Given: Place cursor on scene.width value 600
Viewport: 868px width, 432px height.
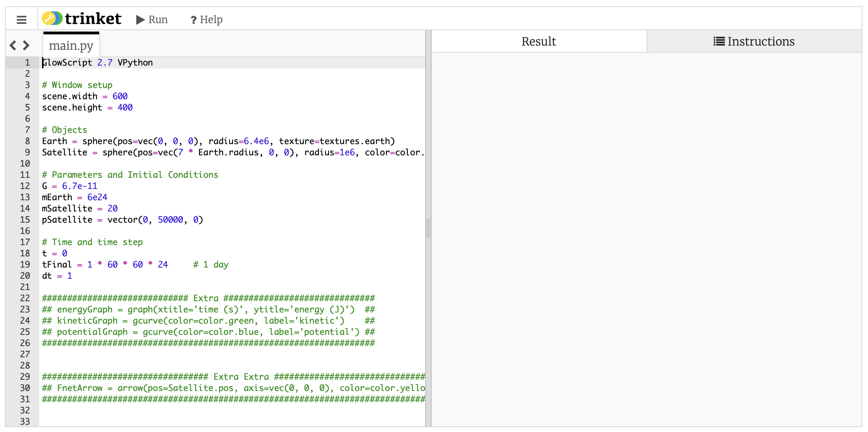Looking at the screenshot, I should pos(120,96).
